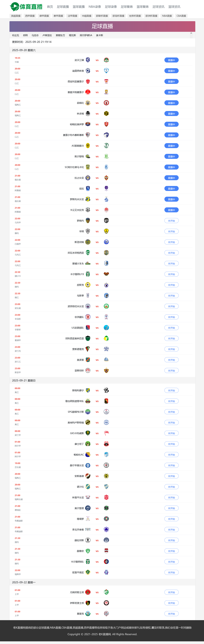Select the 英超直播 category tab
Image resolution: width=204 pixels, height=644 pixels.
[16, 16]
